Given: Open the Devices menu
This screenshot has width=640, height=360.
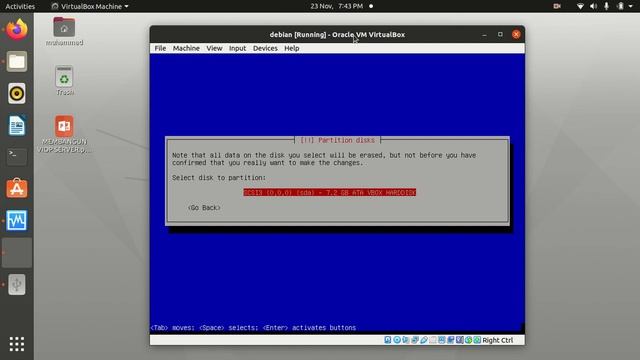Looking at the screenshot, I should [265, 48].
